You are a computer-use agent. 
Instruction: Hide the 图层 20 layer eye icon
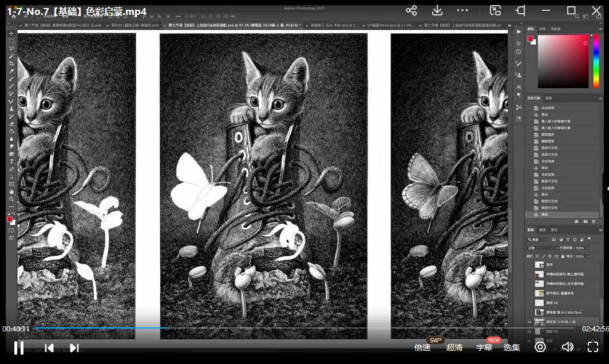(x=529, y=331)
